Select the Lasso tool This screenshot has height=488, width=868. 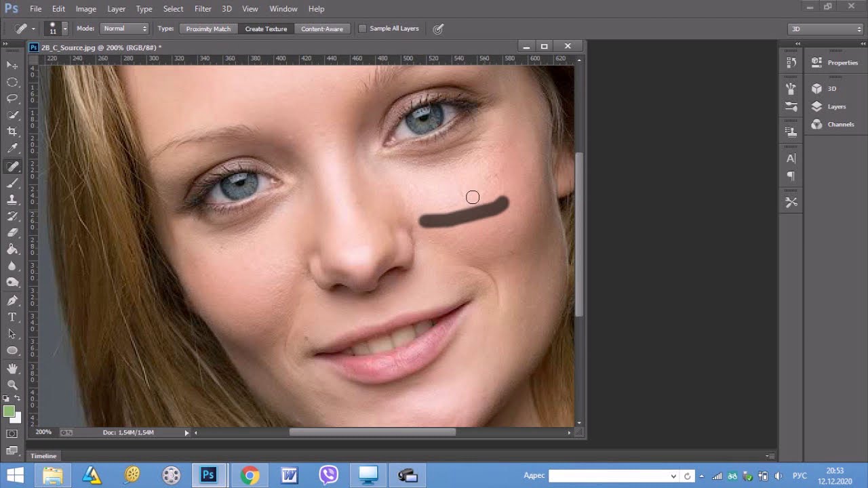pyautogui.click(x=12, y=98)
